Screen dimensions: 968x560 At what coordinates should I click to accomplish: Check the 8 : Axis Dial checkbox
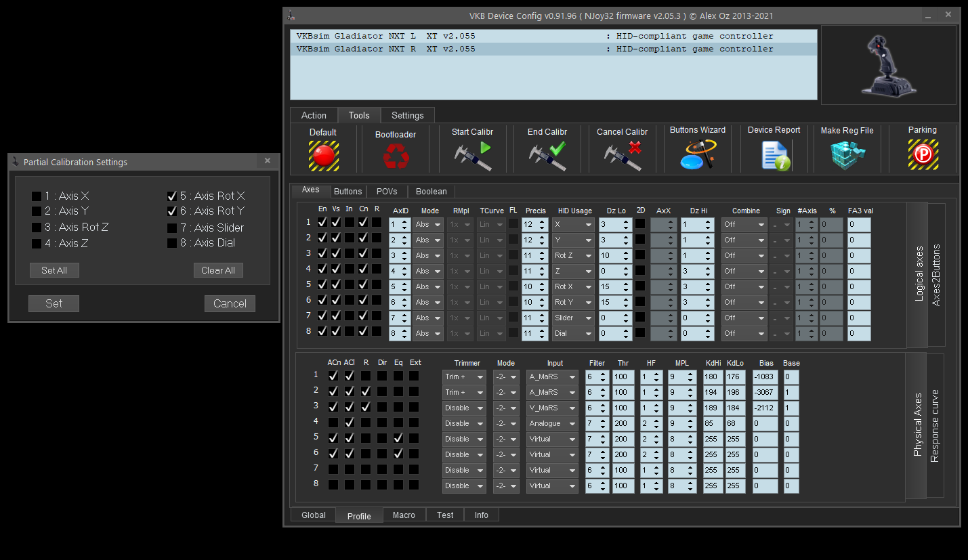pos(172,243)
